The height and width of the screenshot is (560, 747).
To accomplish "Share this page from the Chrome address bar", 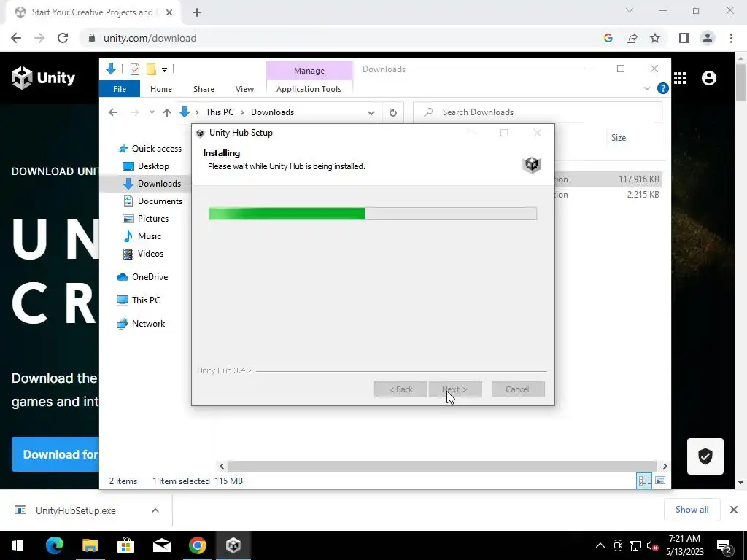I will 632,38.
